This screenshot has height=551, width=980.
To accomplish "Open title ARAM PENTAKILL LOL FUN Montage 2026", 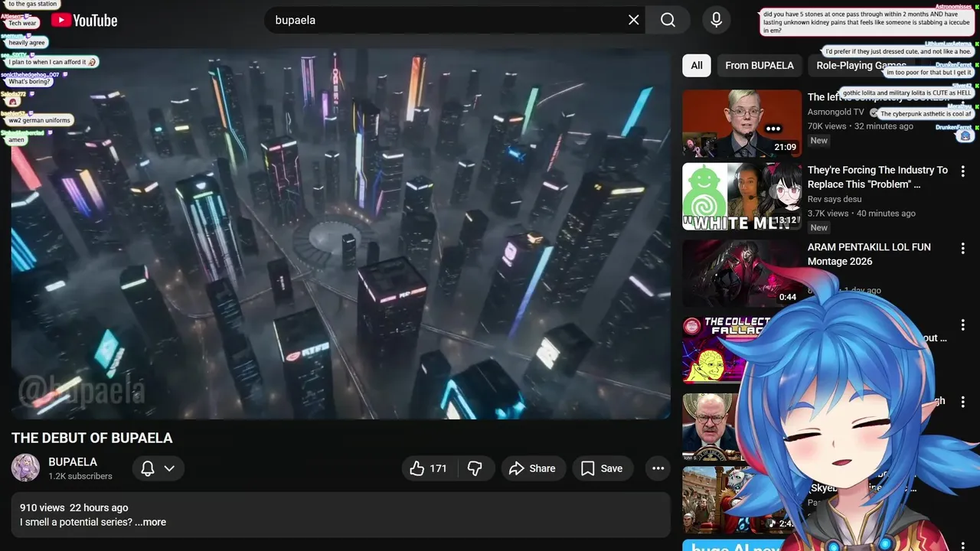I will click(869, 254).
